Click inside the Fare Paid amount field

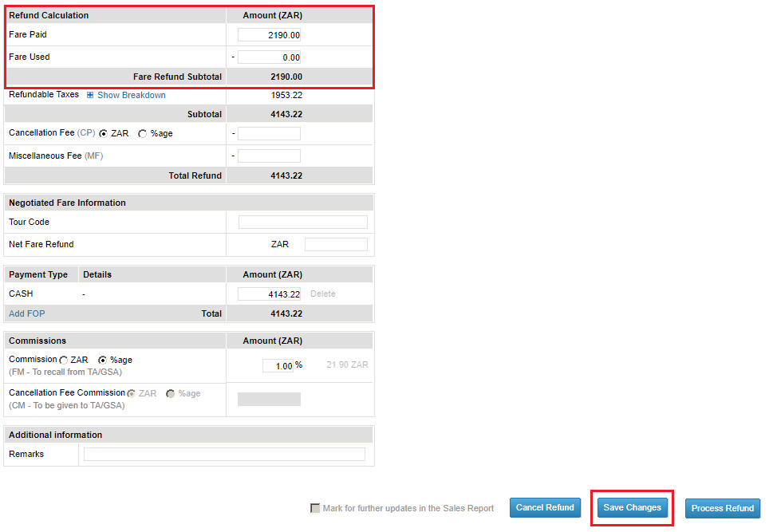(268, 34)
